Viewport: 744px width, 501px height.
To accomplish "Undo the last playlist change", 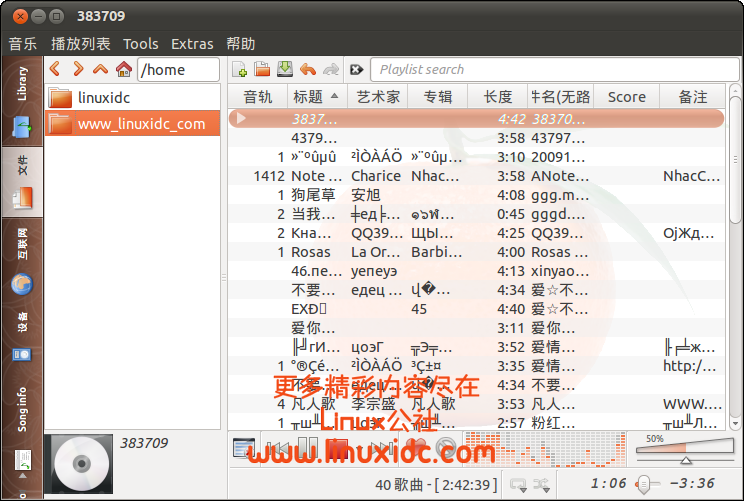I will pos(308,69).
